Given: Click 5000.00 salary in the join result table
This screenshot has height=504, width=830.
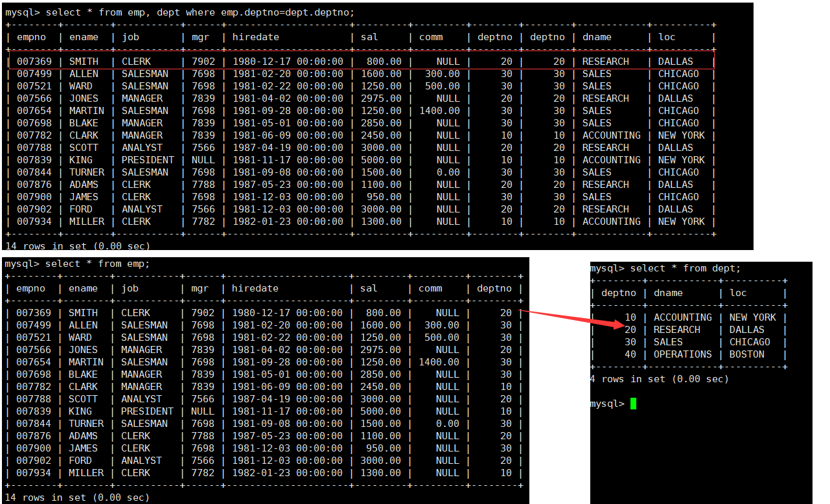Looking at the screenshot, I should (381, 160).
